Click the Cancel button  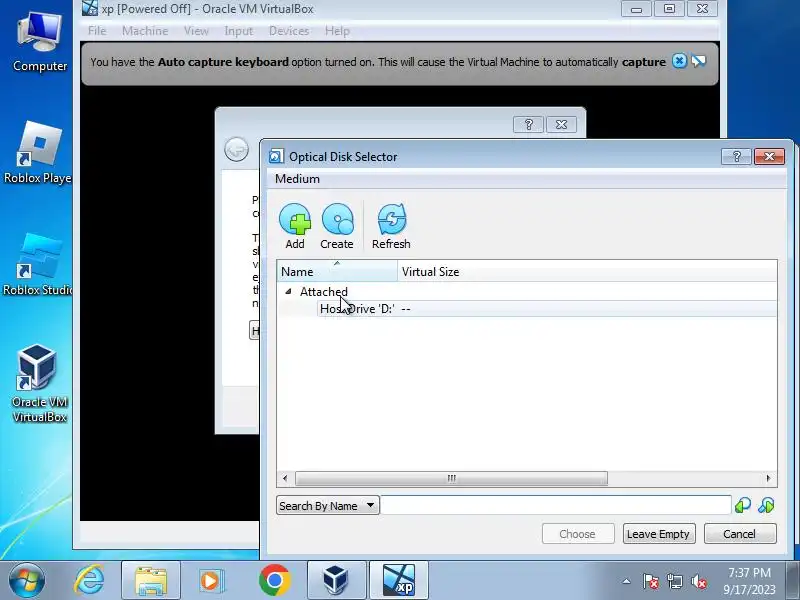[x=740, y=534]
